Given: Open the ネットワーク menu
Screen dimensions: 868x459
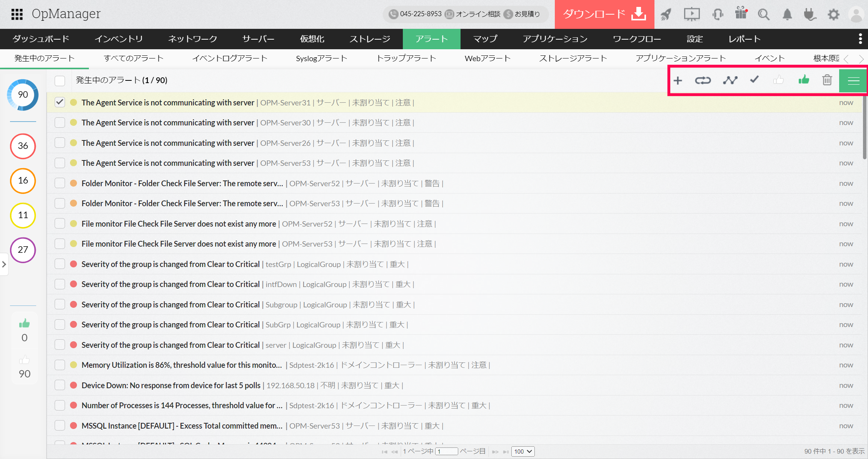Looking at the screenshot, I should (x=192, y=39).
